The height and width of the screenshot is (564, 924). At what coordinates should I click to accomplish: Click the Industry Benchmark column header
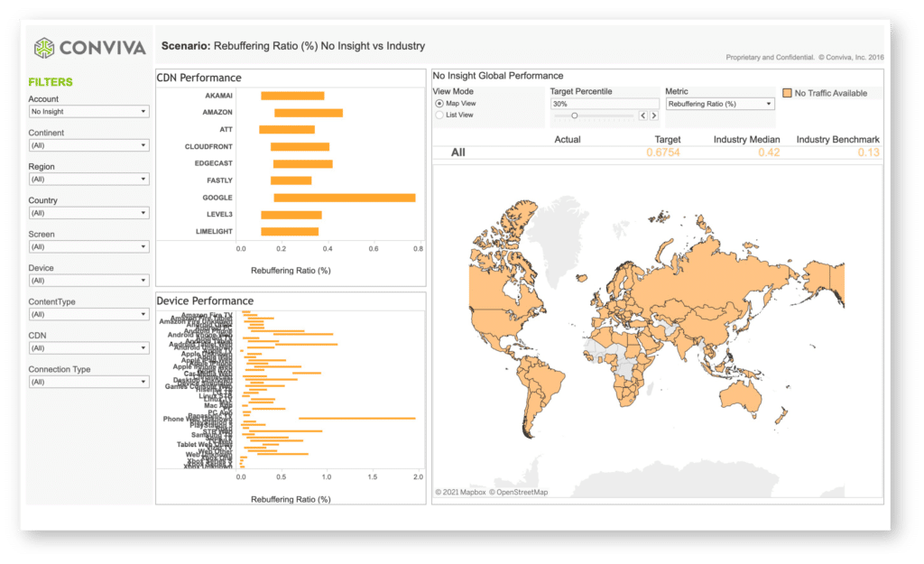[x=838, y=140]
